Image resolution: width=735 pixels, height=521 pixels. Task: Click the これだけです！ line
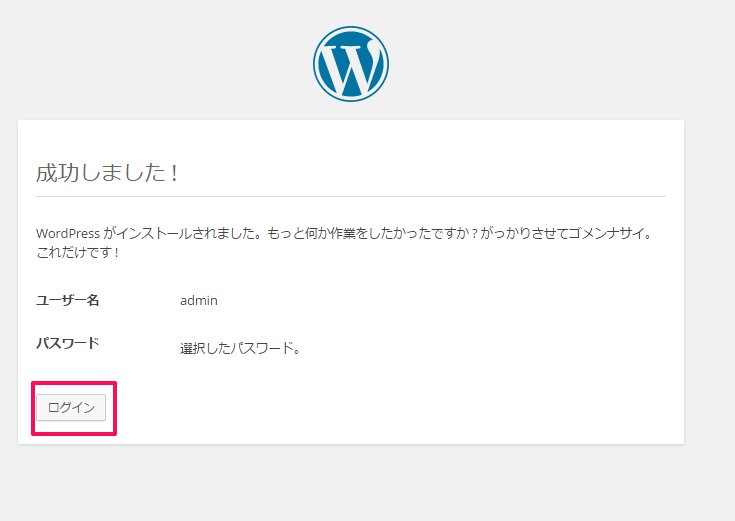(78, 252)
